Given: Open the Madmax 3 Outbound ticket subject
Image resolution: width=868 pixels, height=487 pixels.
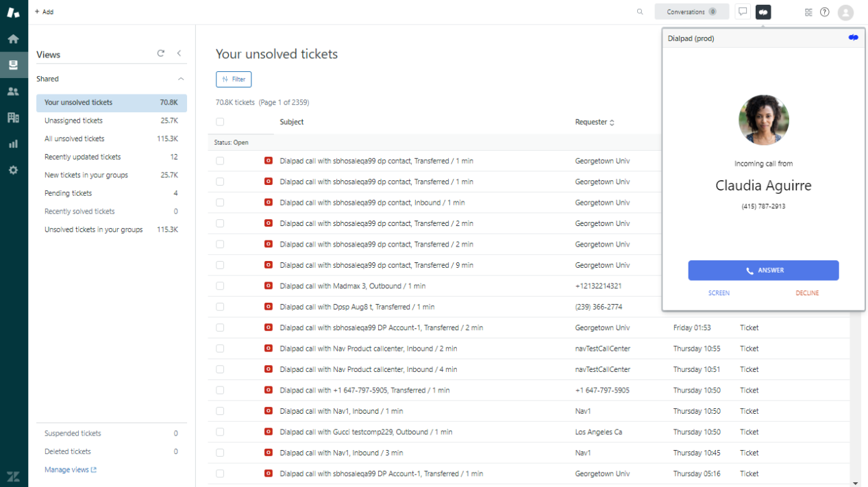Looking at the screenshot, I should (x=353, y=286).
